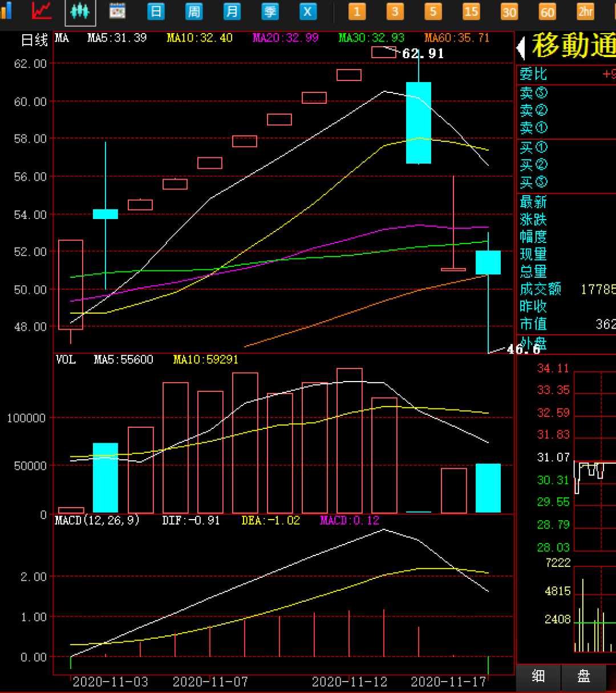Click the cyan candlestick at 54.00 level

point(106,214)
